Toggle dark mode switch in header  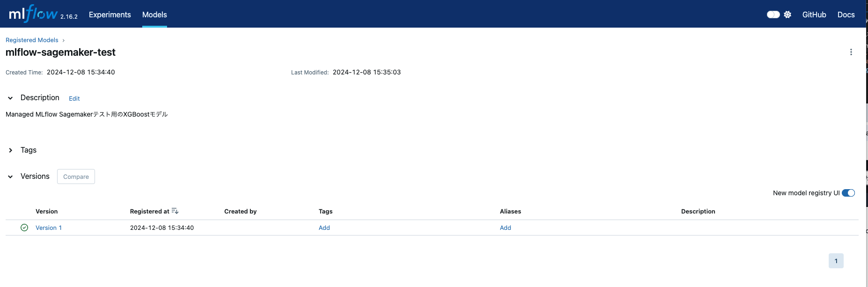(x=773, y=15)
